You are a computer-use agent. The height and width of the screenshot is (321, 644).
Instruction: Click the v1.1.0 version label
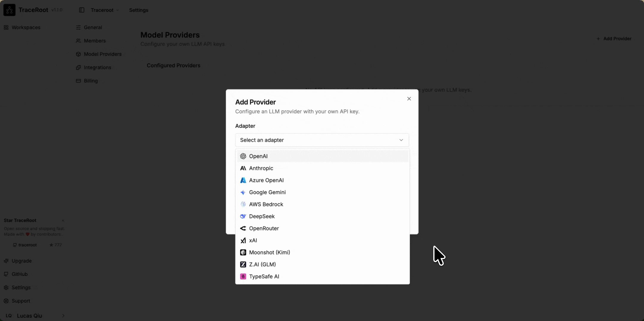[x=57, y=10]
